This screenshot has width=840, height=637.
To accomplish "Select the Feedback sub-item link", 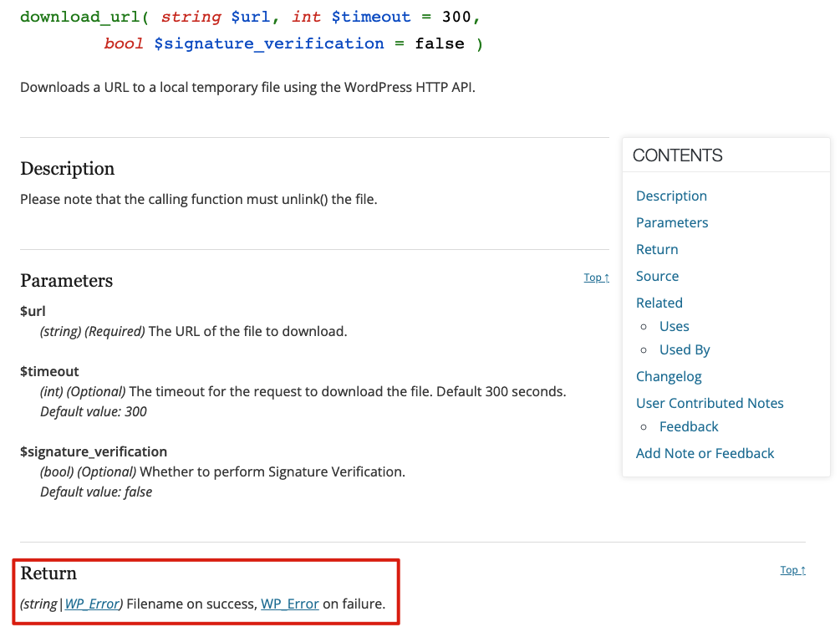I will click(x=689, y=426).
